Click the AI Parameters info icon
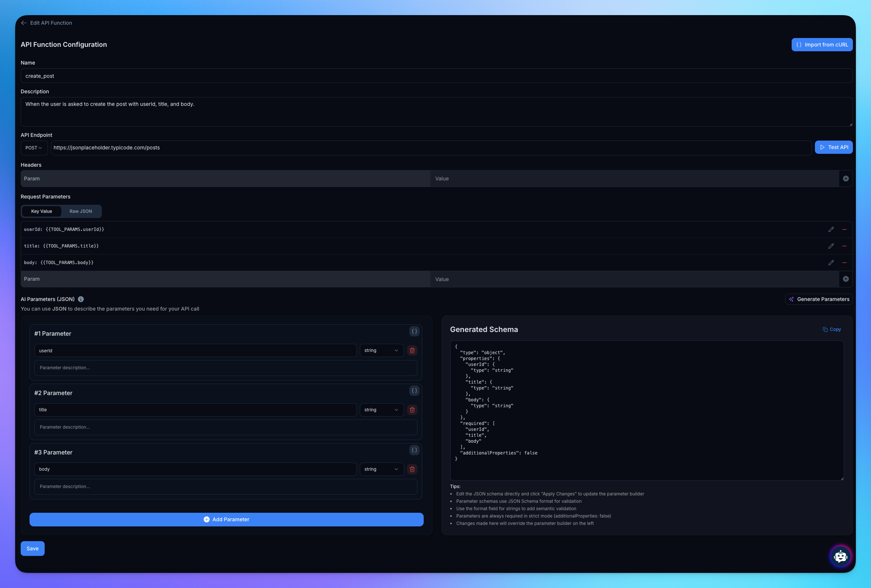 tap(80, 299)
